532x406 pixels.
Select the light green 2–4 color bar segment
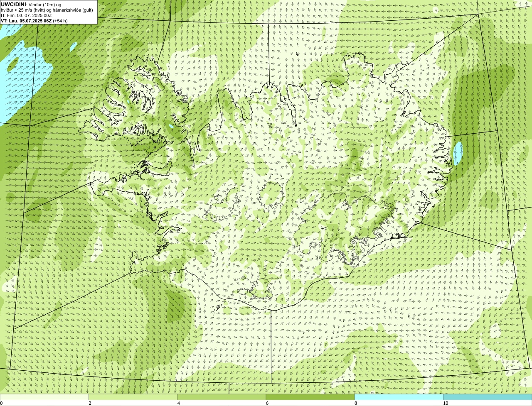click(x=133, y=397)
